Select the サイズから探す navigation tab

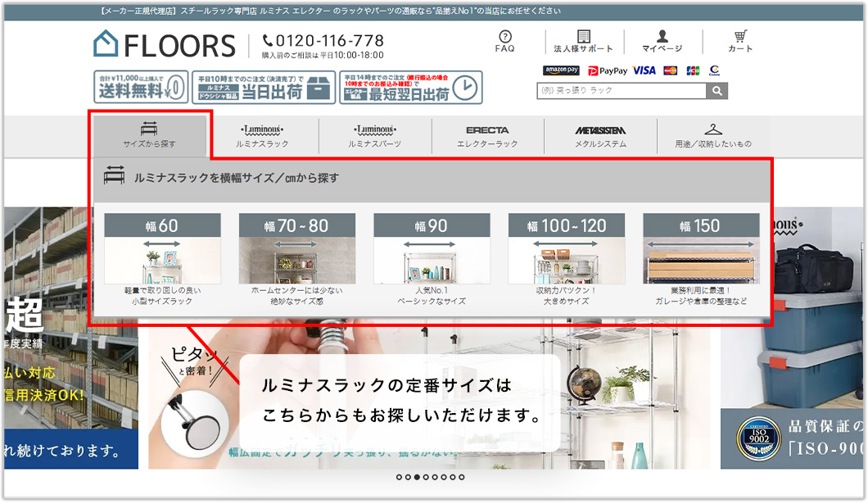150,136
